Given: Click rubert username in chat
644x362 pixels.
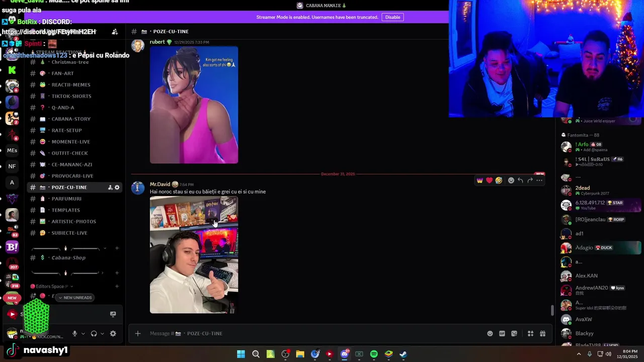Looking at the screenshot, I should (x=157, y=42).
